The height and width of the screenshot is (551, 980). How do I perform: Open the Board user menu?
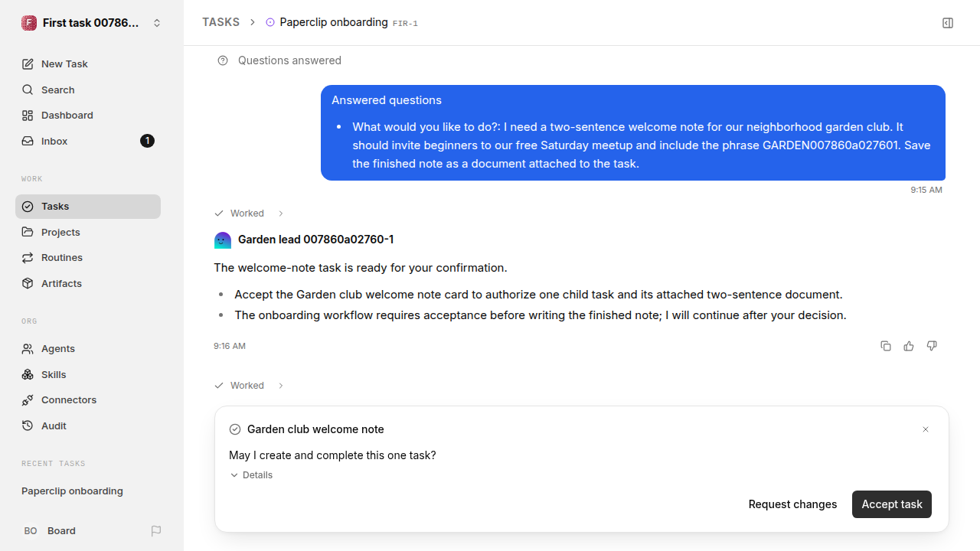[x=80, y=531]
